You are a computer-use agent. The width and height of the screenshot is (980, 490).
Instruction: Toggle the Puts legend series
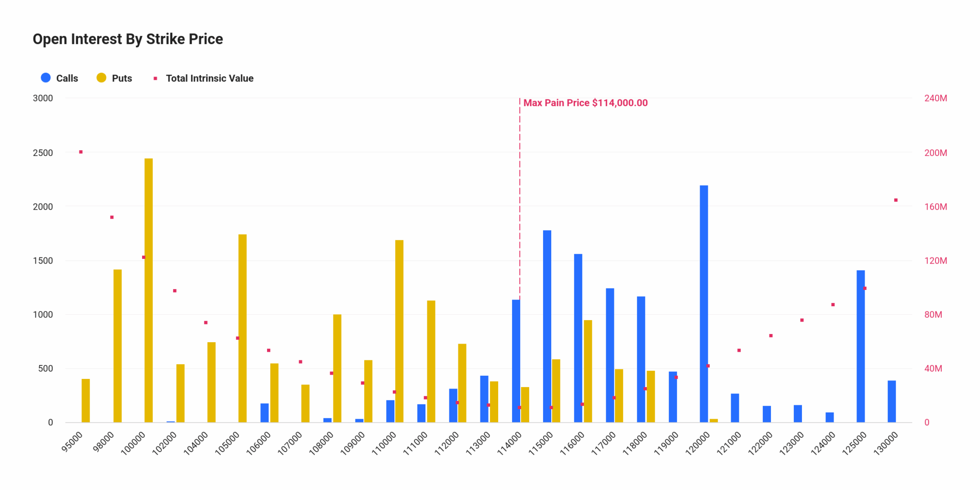114,78
